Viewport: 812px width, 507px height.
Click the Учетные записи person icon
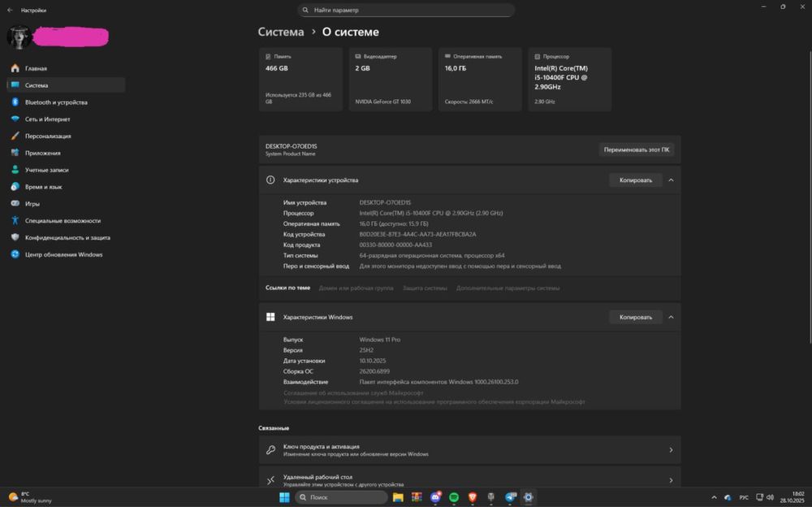click(15, 170)
